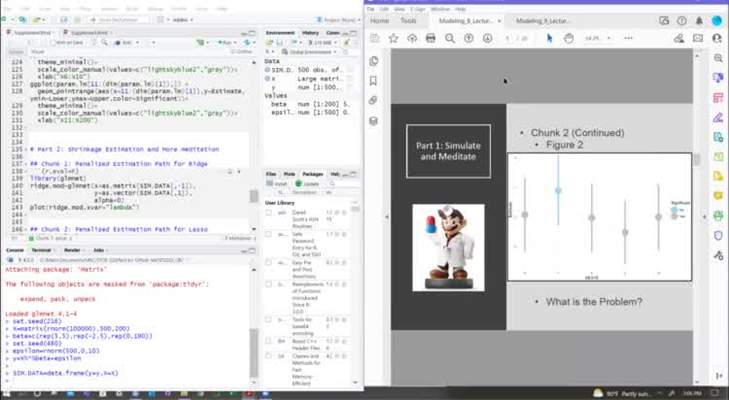Click the print icon in Acrobat toolbar
Image resolution: width=729 pixels, height=400 pixels.
click(430, 38)
